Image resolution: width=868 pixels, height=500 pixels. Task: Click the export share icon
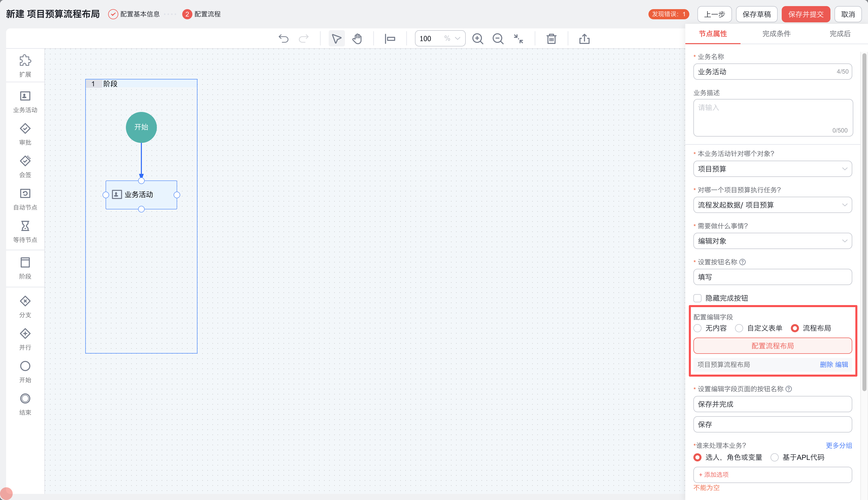[x=585, y=39]
